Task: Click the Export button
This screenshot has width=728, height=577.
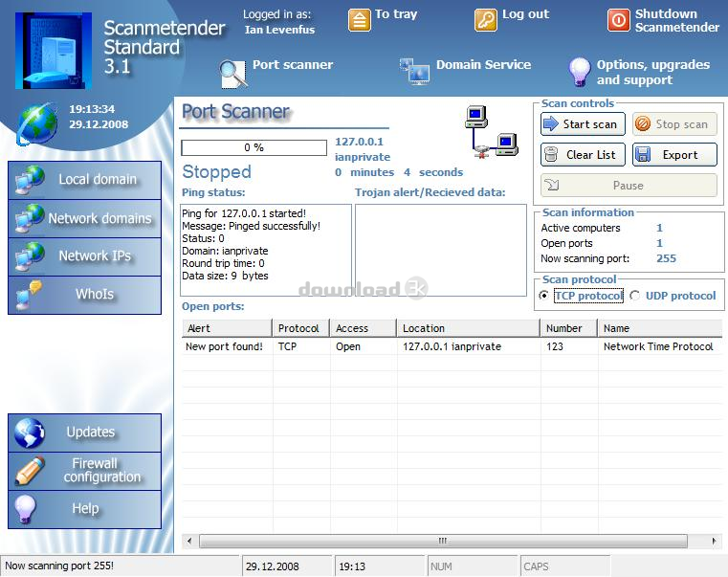Action: point(674,155)
